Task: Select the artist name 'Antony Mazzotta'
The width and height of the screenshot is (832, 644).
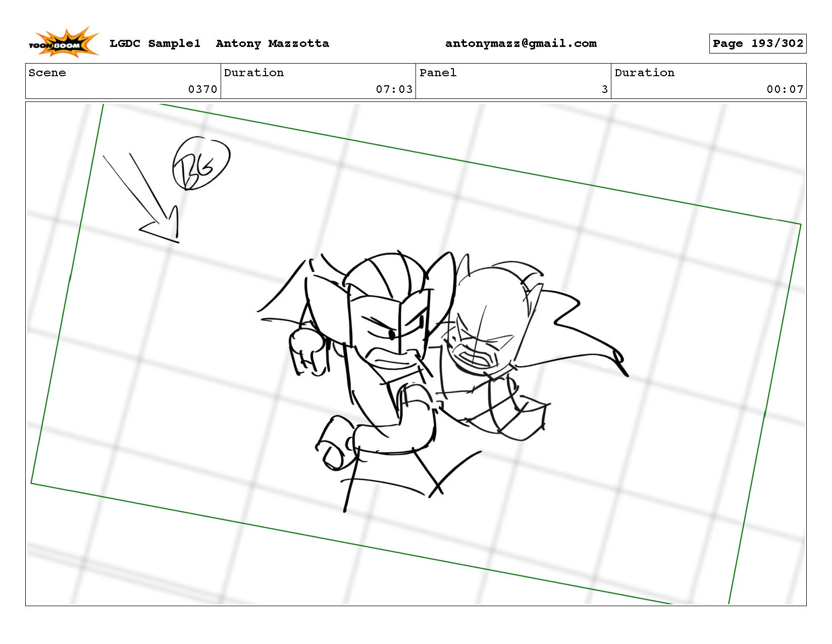Action: click(273, 43)
